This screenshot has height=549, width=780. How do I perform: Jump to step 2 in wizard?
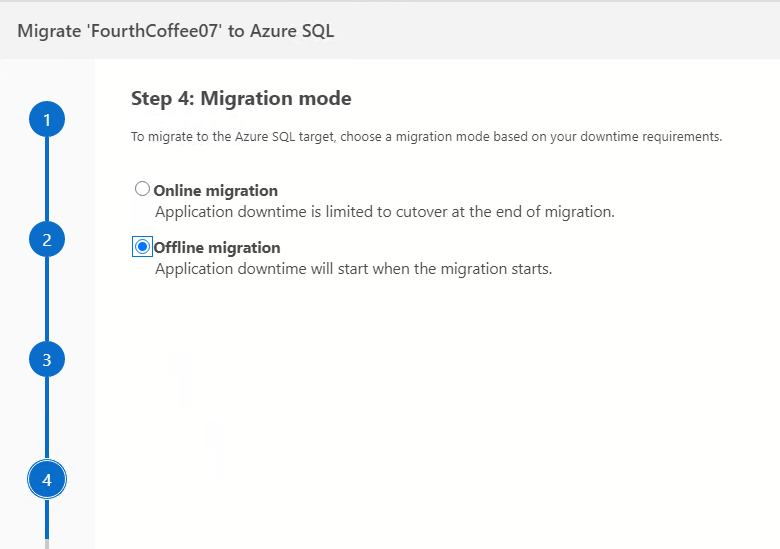click(x=46, y=240)
